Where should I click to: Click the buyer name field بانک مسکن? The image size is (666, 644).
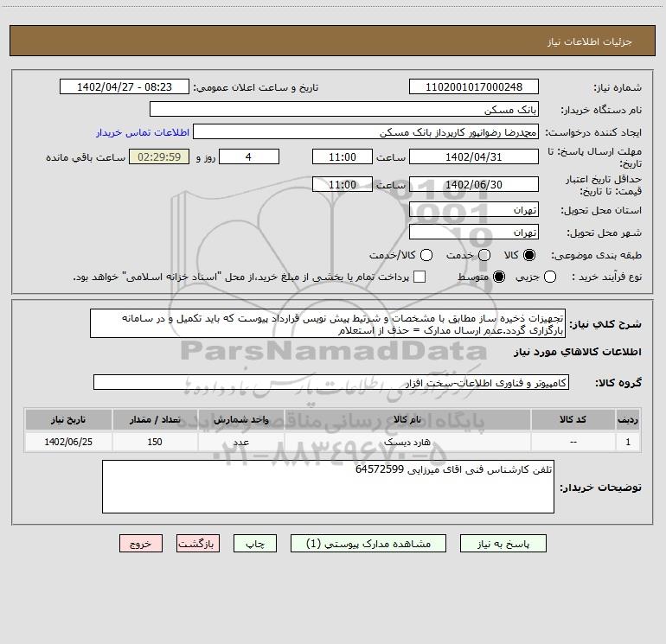click(x=344, y=110)
